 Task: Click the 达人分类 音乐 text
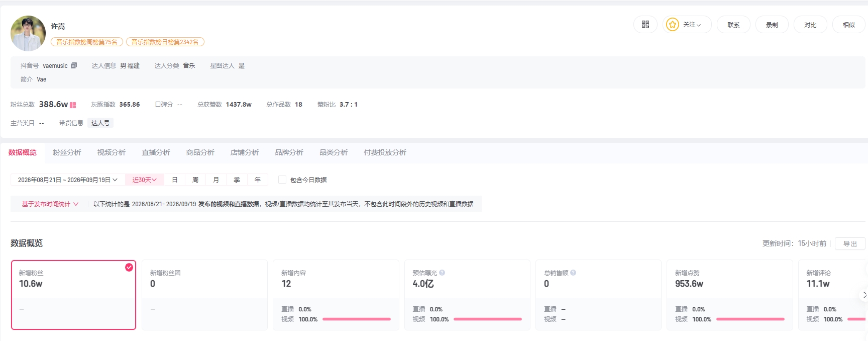tap(175, 66)
